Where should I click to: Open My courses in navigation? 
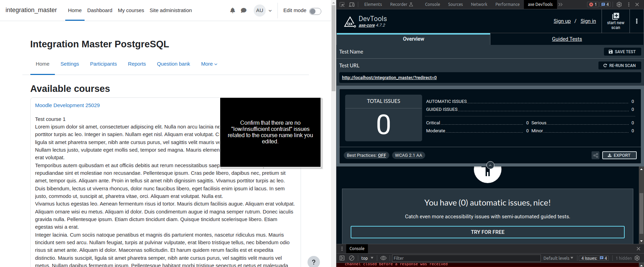click(131, 10)
